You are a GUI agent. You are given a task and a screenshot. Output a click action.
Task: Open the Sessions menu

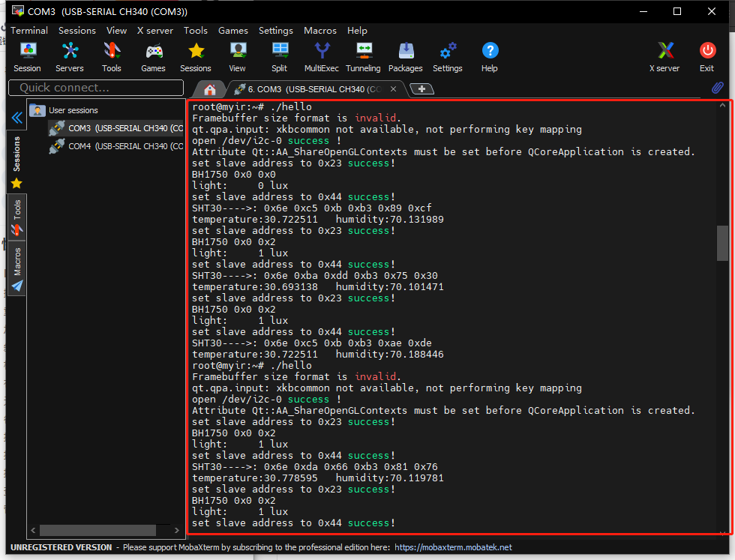click(76, 31)
